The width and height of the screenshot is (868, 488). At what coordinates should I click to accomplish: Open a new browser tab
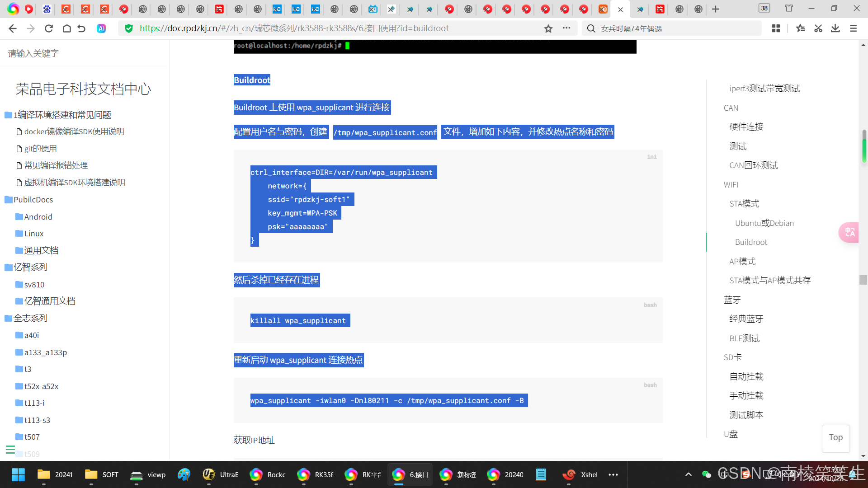tap(715, 9)
